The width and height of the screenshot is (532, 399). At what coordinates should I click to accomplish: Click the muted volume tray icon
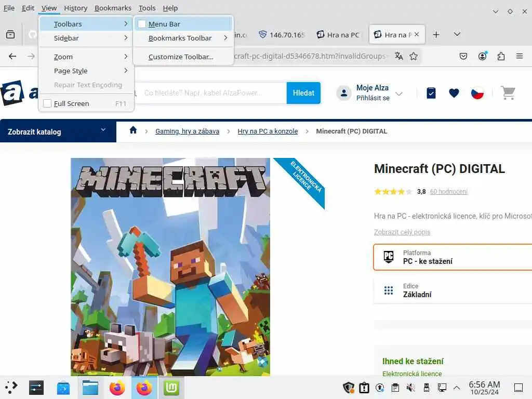[410, 388]
